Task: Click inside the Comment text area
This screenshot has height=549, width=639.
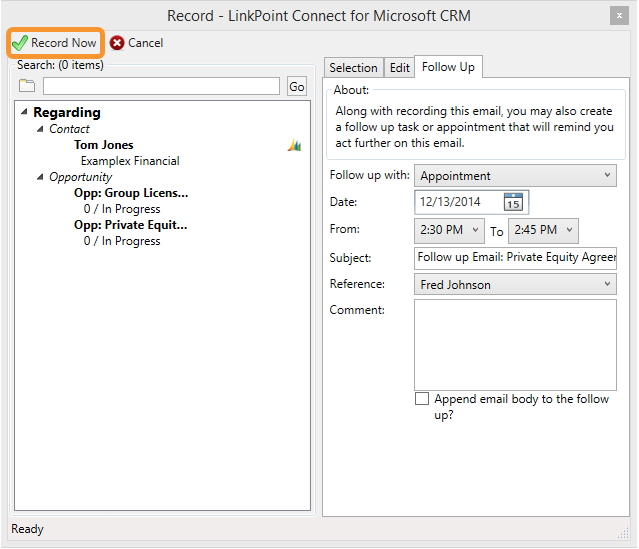Action: click(x=515, y=345)
